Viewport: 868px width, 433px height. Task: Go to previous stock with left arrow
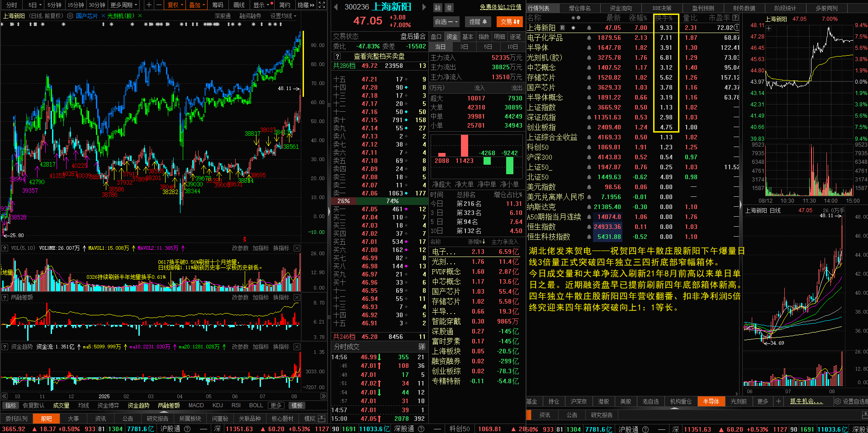(336, 7)
